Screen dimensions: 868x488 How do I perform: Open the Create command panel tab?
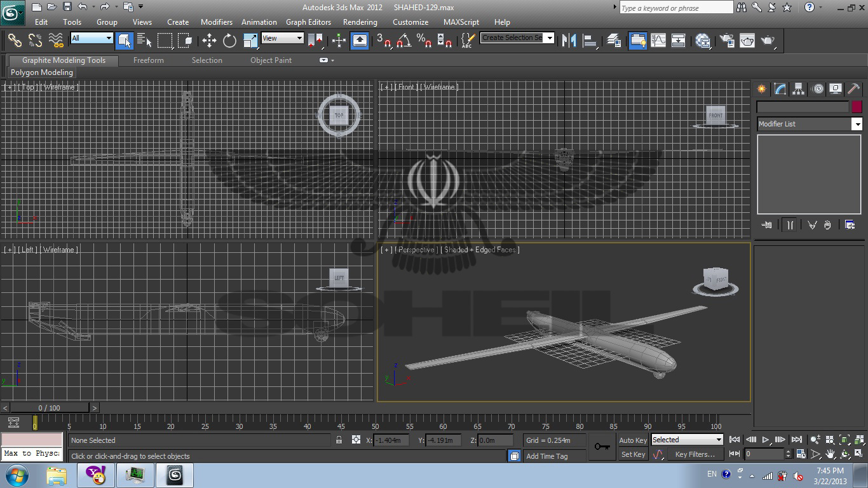pos(762,89)
